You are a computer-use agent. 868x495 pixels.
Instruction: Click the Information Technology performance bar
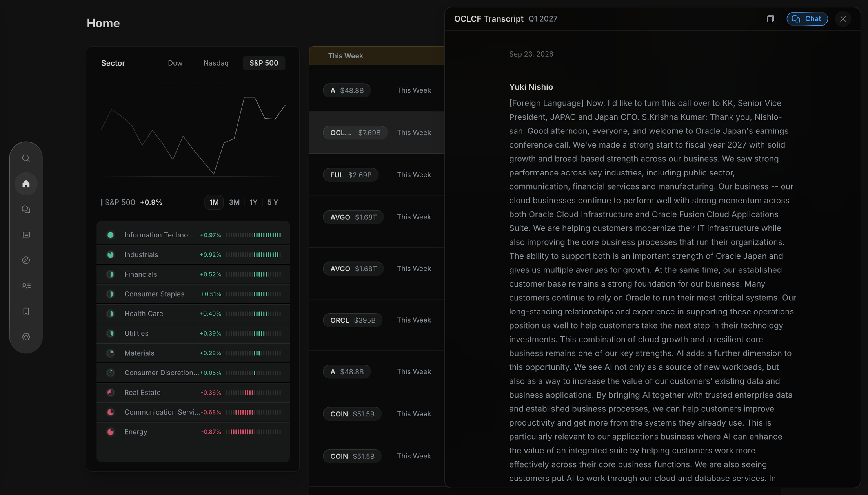pos(253,235)
